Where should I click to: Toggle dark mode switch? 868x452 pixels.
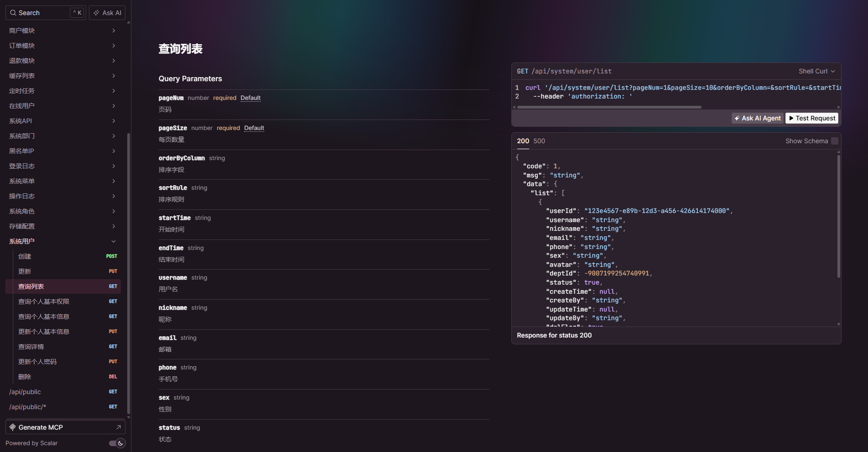[x=117, y=443]
